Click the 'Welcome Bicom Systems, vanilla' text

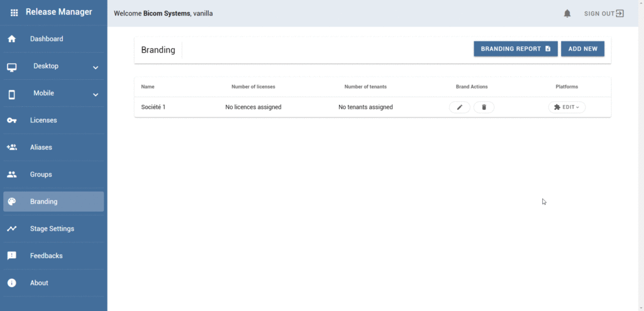click(x=163, y=14)
